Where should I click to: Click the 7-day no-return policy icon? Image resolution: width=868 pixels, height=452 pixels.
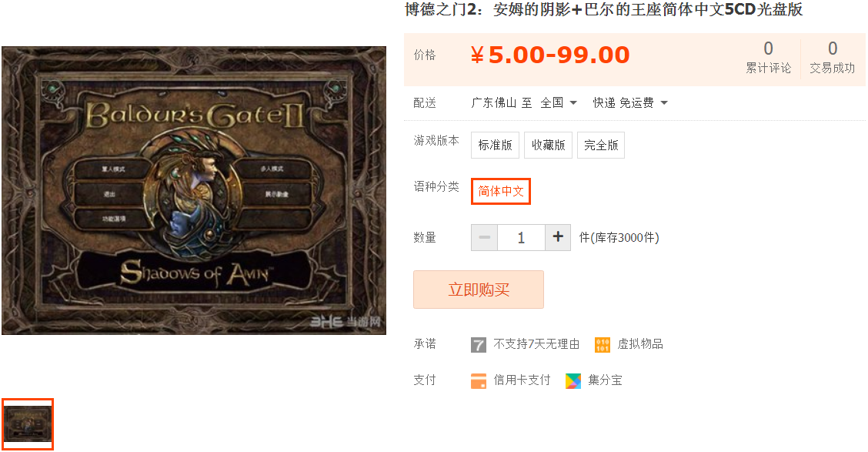click(x=479, y=344)
